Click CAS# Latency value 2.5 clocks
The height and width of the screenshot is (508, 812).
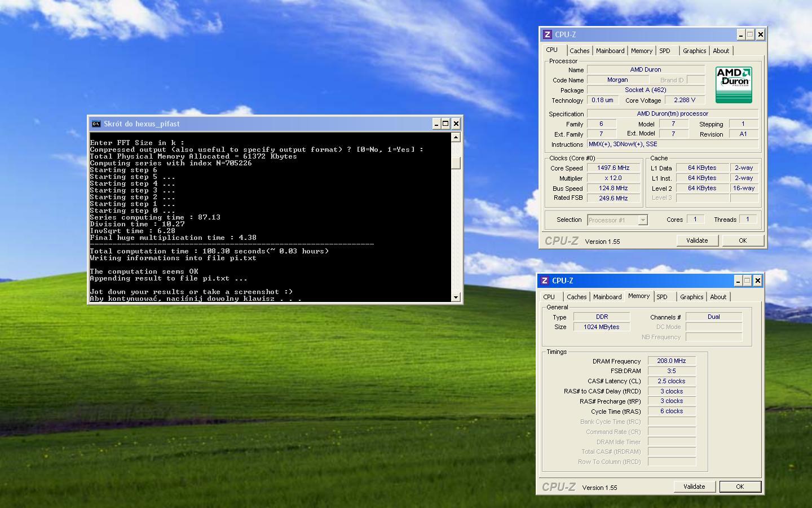pos(672,381)
